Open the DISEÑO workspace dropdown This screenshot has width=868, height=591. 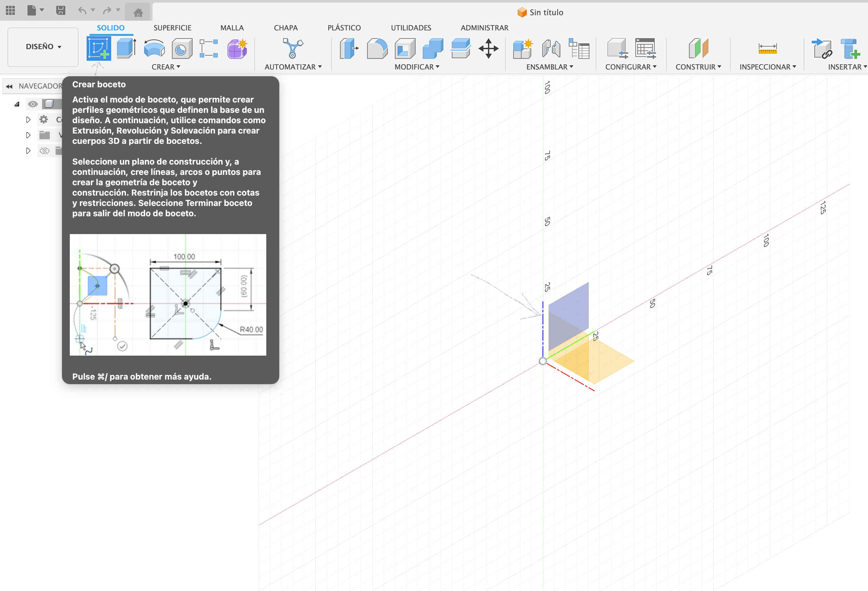click(43, 47)
